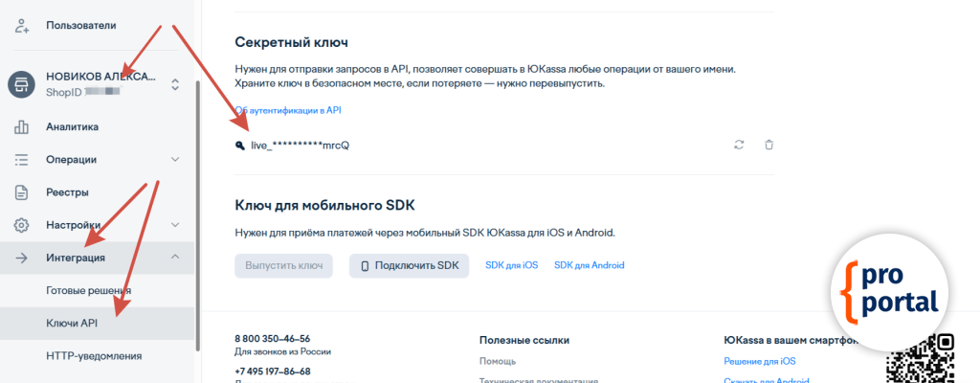Open Готовые решения menu item

[88, 290]
